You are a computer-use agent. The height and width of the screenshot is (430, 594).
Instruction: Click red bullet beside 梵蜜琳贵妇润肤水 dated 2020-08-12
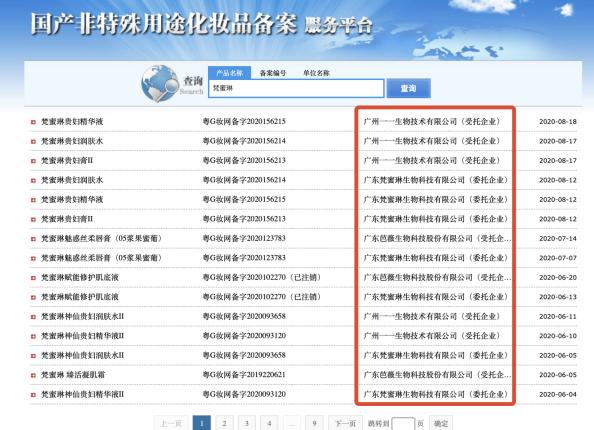(x=33, y=180)
